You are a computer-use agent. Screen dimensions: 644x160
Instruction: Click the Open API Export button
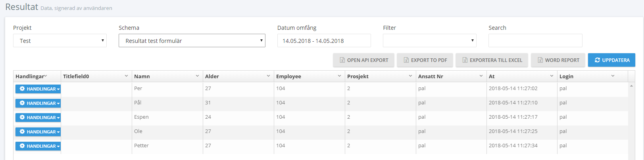[363, 60]
